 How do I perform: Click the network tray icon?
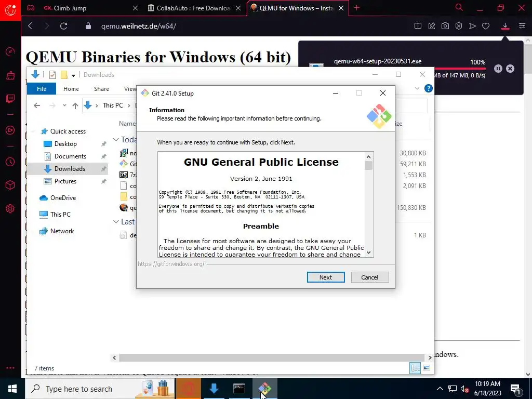click(453, 389)
